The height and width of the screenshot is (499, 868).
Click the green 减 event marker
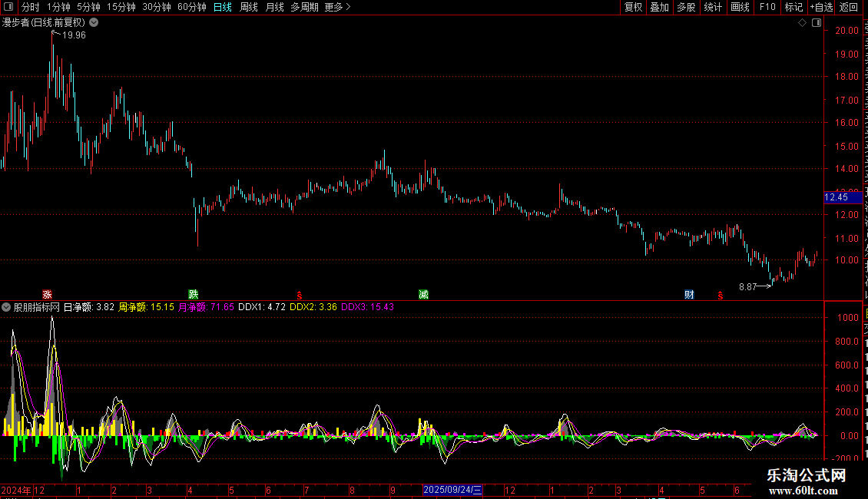coord(423,294)
